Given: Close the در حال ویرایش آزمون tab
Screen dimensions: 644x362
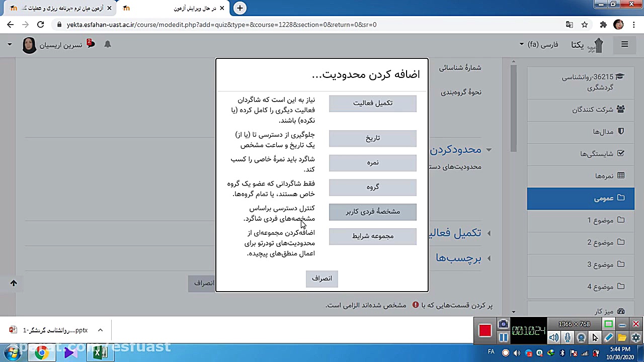Looking at the screenshot, I should coord(223,8).
